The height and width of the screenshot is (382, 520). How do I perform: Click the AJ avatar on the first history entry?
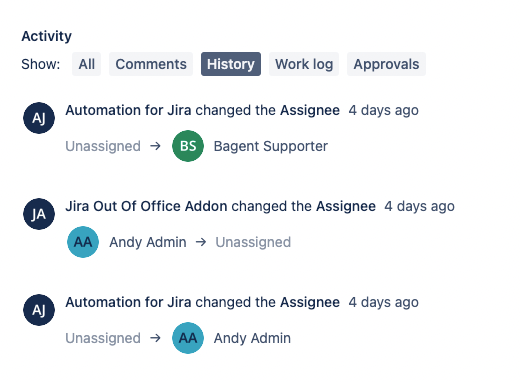pos(39,118)
